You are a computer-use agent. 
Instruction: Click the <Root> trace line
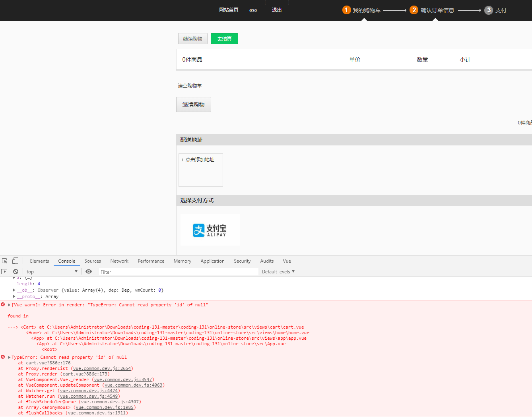coord(50,350)
